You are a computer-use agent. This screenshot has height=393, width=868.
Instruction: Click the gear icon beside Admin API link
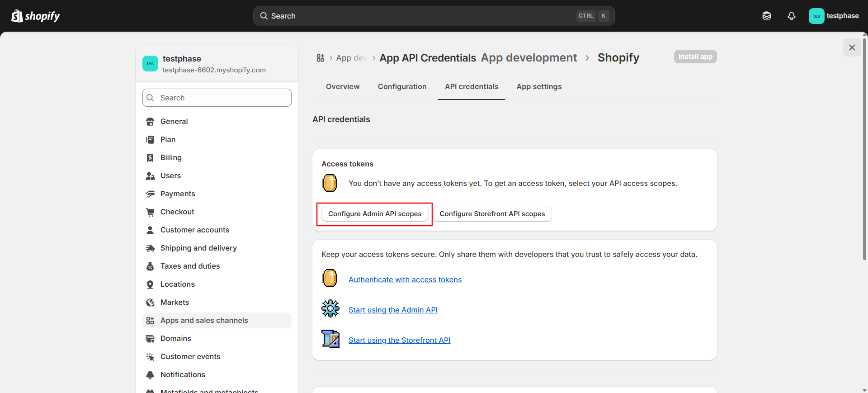click(330, 308)
